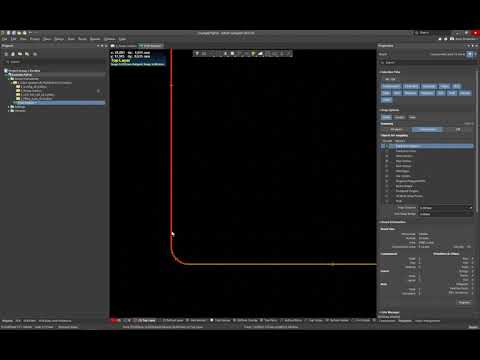Toggle the Axes snap option
The image size is (480, 360).
[x=413, y=117]
